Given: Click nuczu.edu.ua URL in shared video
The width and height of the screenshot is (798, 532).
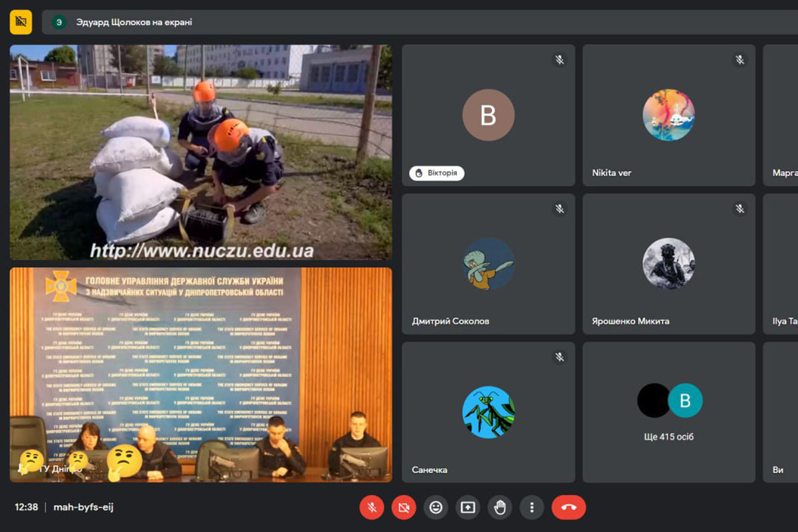Looking at the screenshot, I should tap(201, 251).
